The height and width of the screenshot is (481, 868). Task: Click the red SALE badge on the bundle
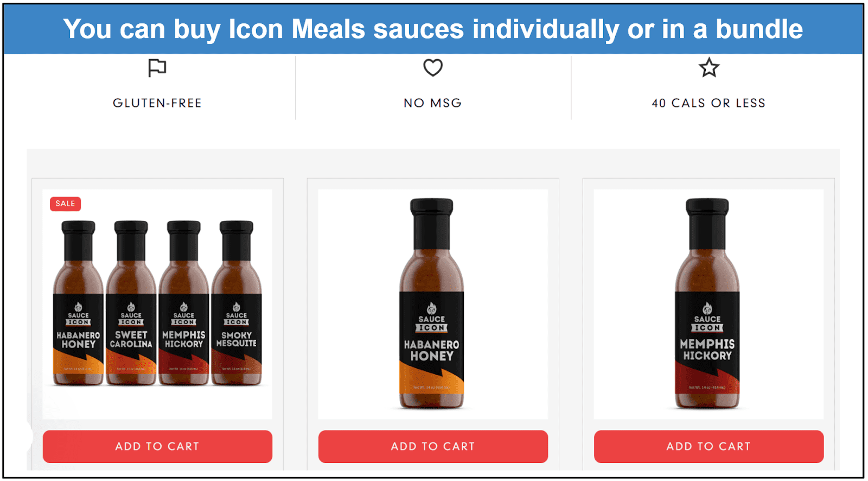click(x=66, y=204)
